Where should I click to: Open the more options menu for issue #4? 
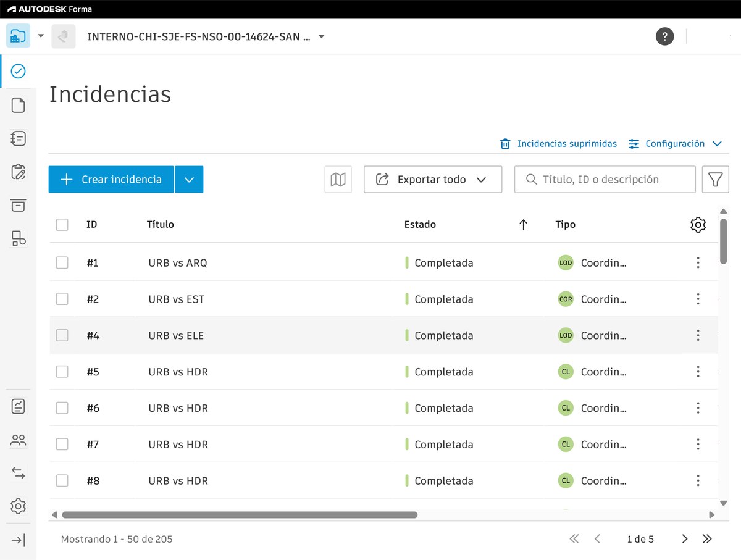coord(698,335)
